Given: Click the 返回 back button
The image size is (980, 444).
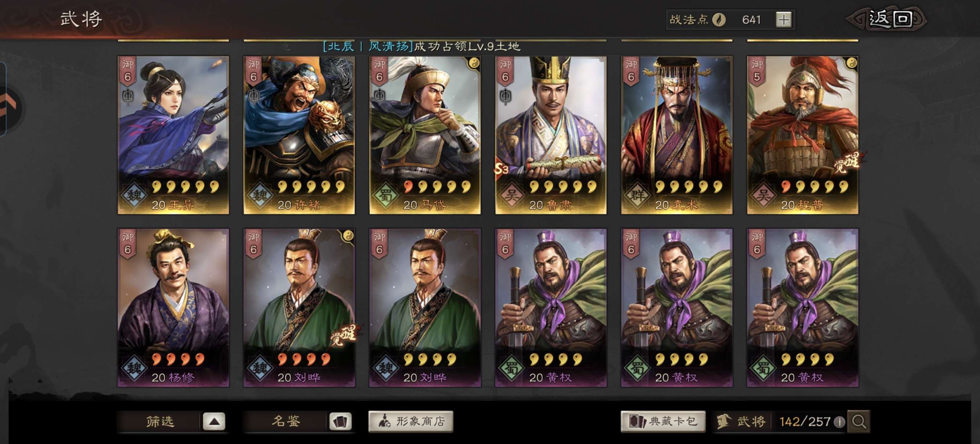Looking at the screenshot, I should (x=886, y=19).
